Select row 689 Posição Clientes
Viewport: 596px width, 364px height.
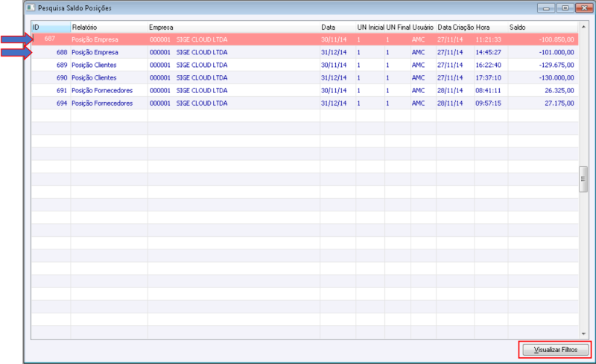[x=305, y=65]
